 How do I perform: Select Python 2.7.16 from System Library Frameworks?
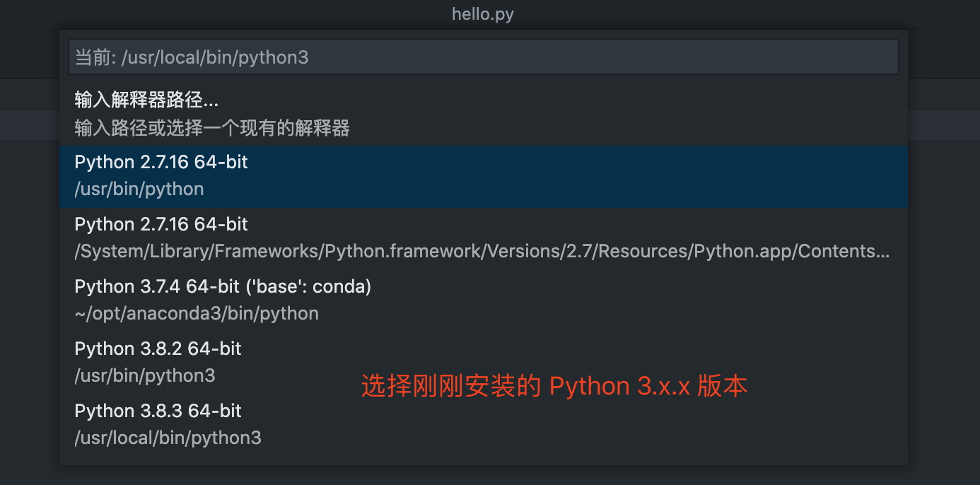[x=484, y=238]
